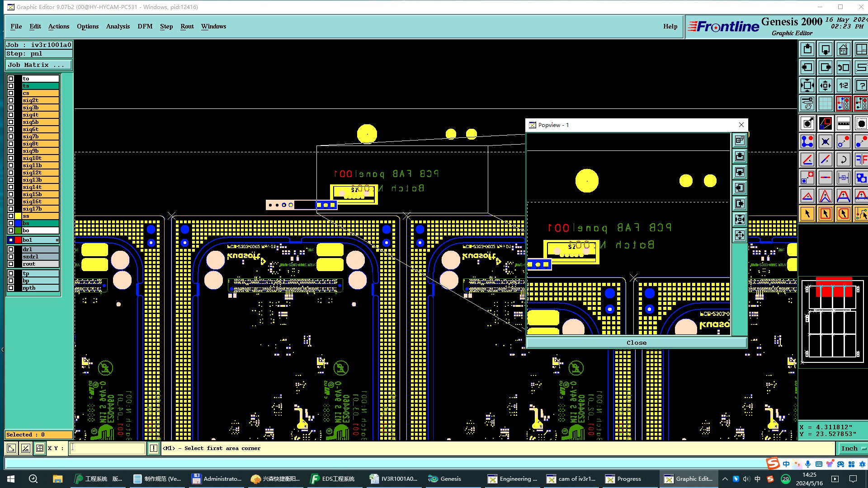Open the Job Matrix selector
868x488 pixels.
click(38, 65)
